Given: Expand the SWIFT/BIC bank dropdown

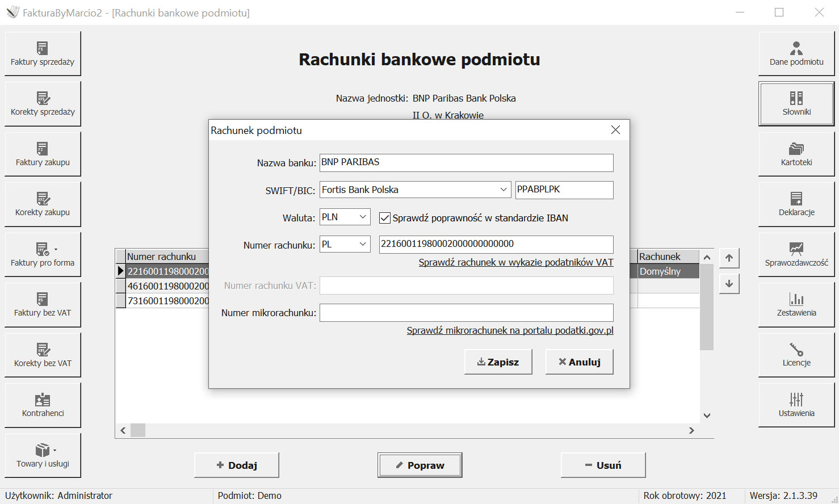Looking at the screenshot, I should point(503,190).
